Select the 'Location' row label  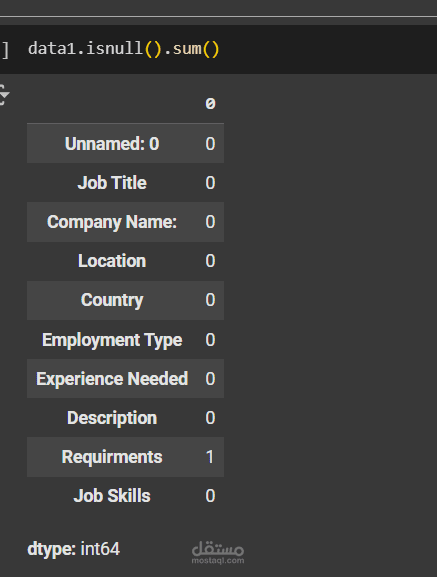coord(112,261)
